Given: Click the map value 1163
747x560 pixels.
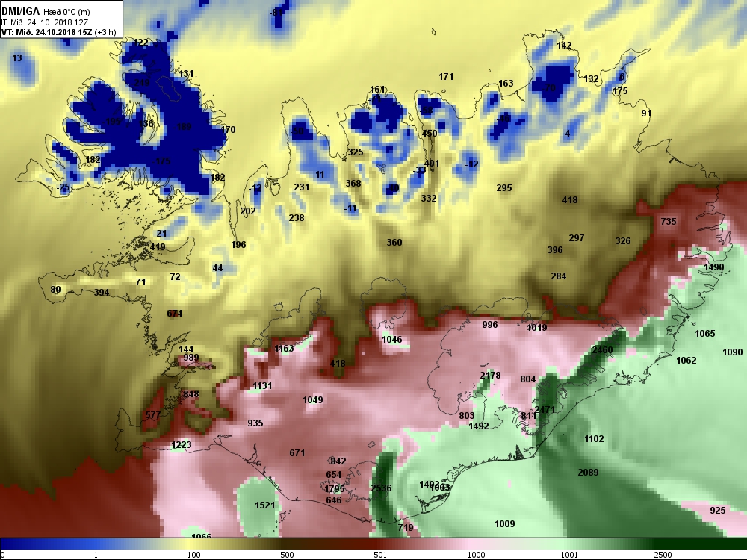Looking at the screenshot, I should 284,349.
